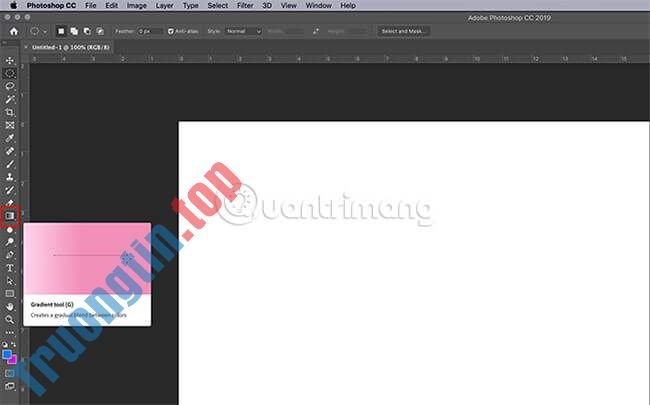Open the Help menu
650x405 pixels.
[348, 5]
